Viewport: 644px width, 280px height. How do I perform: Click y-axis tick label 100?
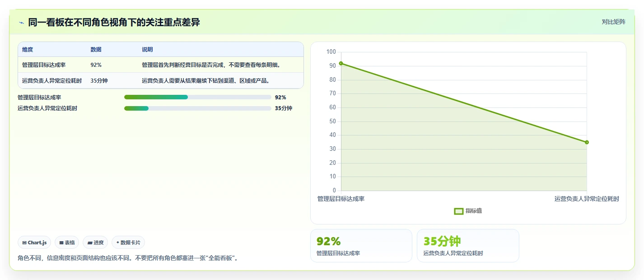[331, 52]
